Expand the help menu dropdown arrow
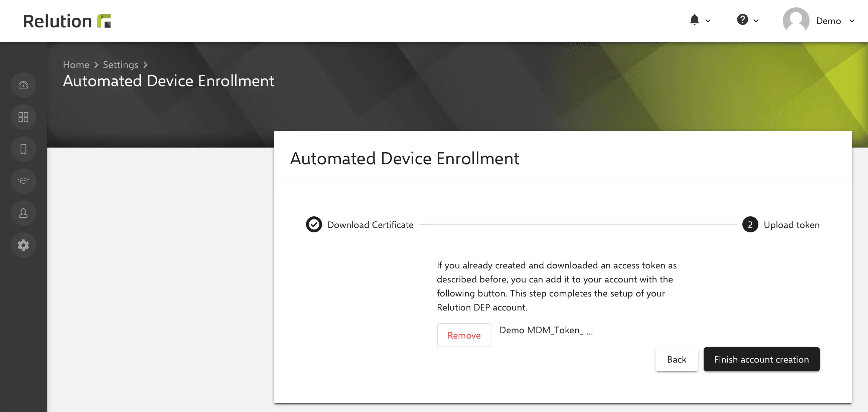Image resolution: width=868 pixels, height=412 pixels. coord(756,21)
